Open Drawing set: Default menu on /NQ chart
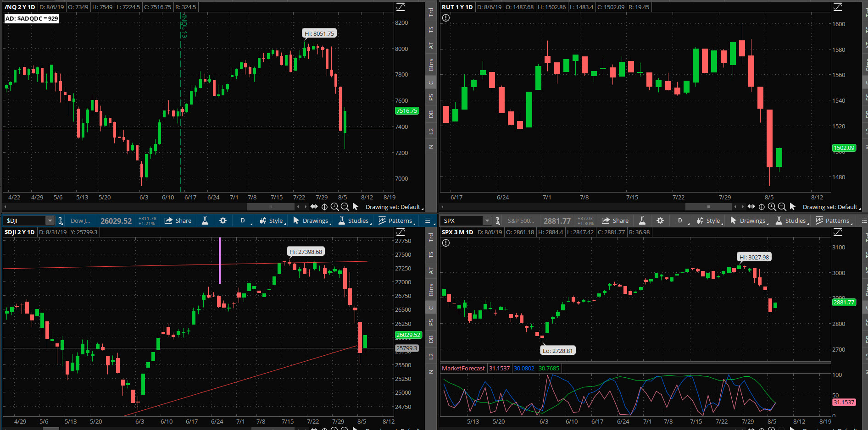This screenshot has height=430, width=868. [394, 207]
